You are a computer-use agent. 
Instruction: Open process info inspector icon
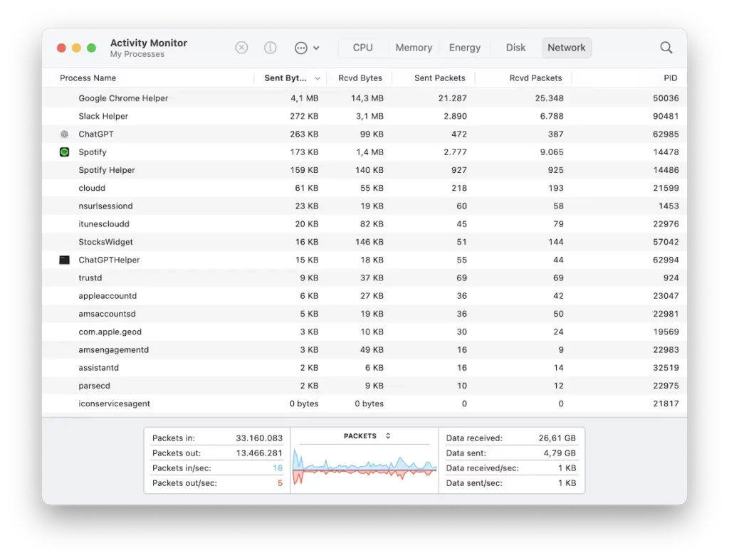[x=270, y=48]
